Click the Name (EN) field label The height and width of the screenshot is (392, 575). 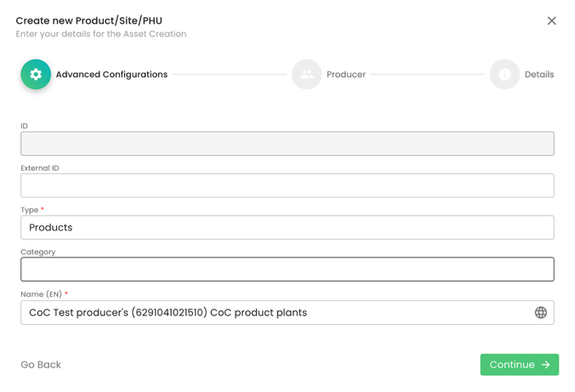point(41,294)
